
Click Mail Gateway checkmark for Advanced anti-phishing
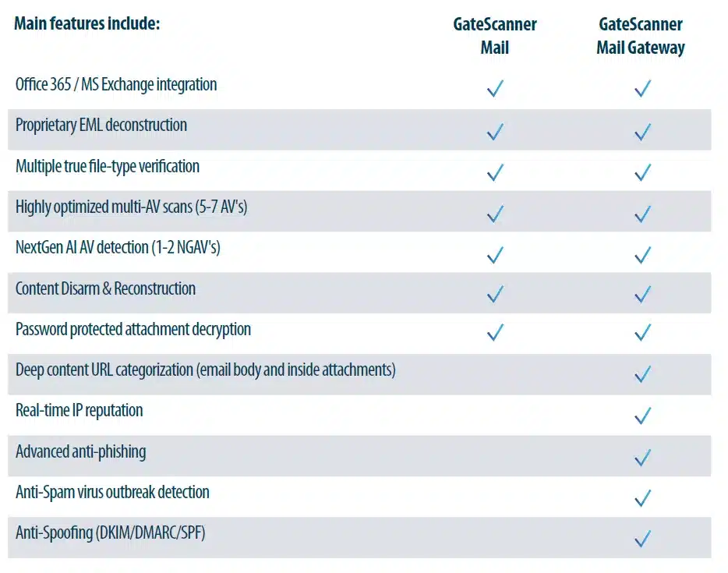pos(642,457)
